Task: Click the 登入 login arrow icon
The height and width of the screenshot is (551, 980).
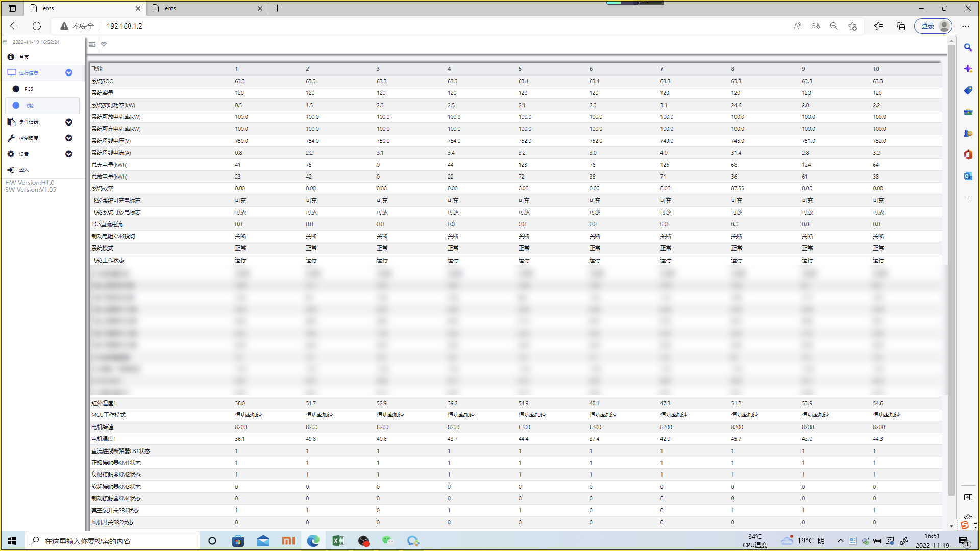Action: pos(11,170)
